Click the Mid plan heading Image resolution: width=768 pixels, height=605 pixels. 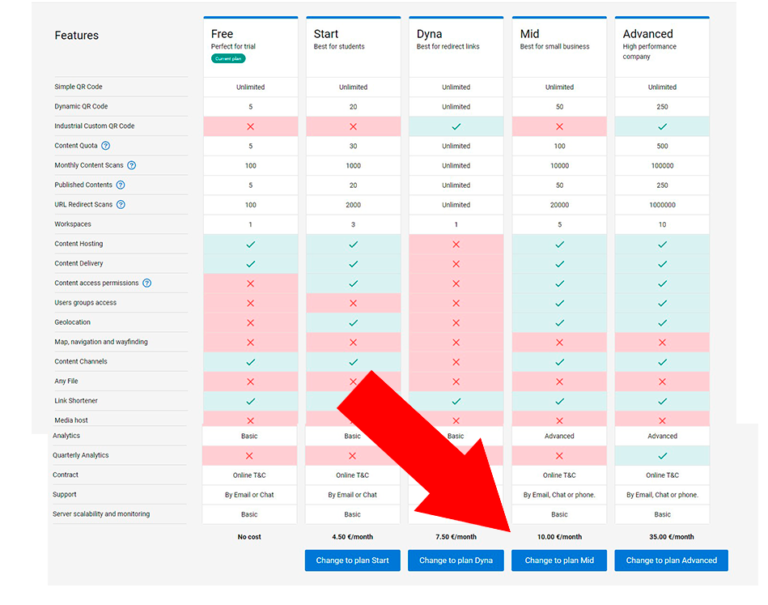(x=529, y=34)
